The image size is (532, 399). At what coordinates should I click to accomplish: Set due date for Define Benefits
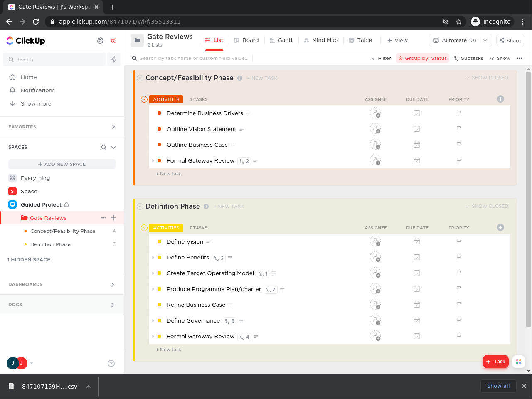[417, 257]
